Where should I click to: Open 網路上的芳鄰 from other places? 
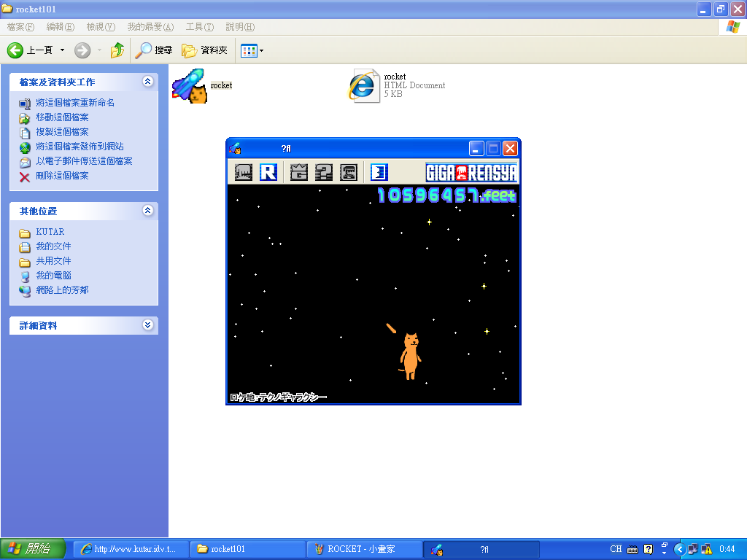point(63,290)
